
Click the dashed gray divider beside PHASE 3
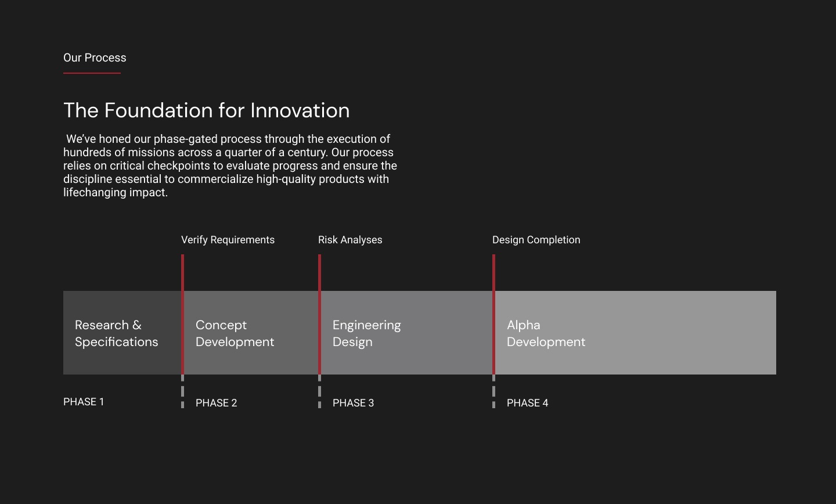pos(319,391)
